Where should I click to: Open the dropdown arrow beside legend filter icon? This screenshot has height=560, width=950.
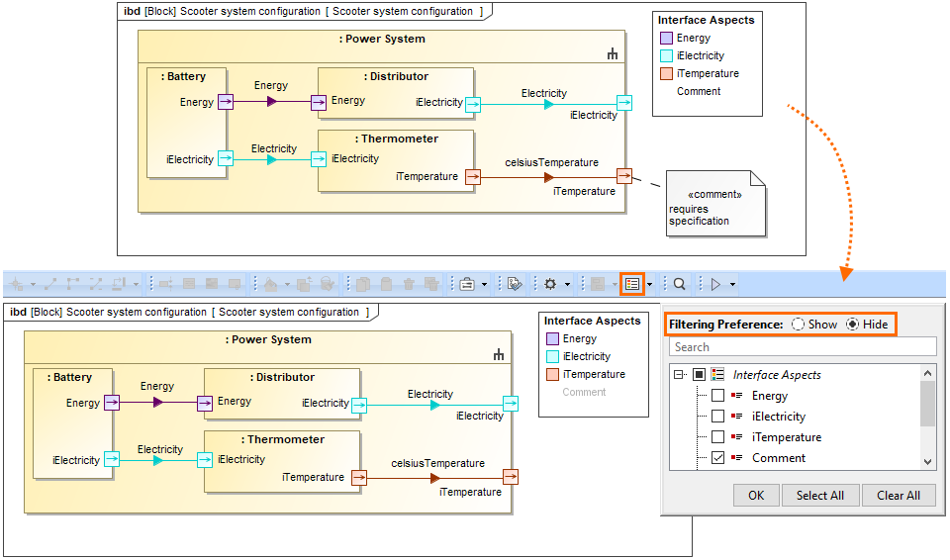tap(650, 285)
